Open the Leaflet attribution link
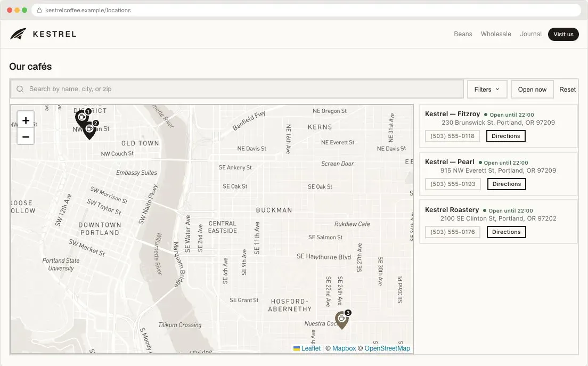 click(x=311, y=348)
